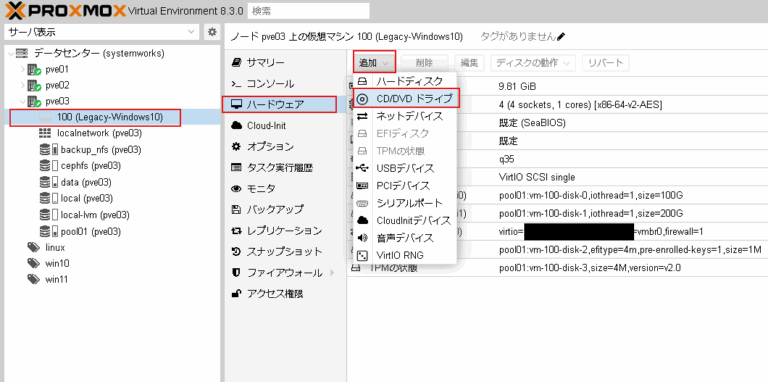Click the リバート button

(x=605, y=63)
